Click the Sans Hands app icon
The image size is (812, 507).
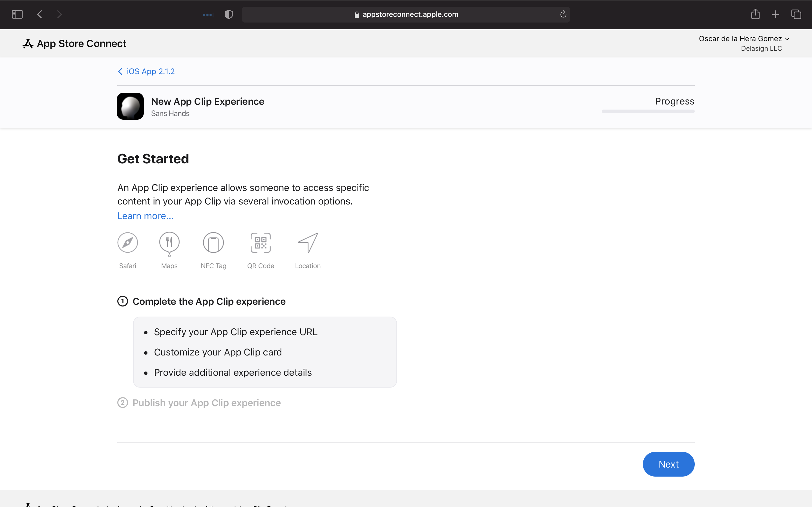point(130,106)
